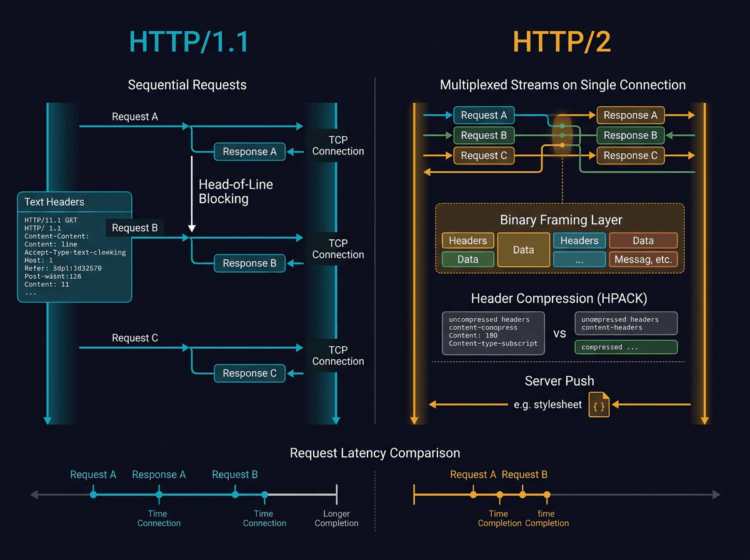
Task: Collapse the Header Compression (HPACK) section
Action: tap(558, 298)
